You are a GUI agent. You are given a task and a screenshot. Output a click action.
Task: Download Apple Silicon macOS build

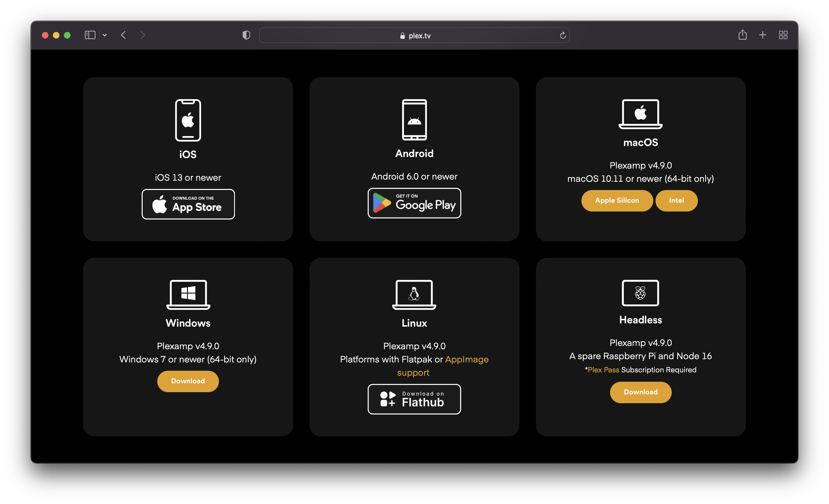click(617, 200)
